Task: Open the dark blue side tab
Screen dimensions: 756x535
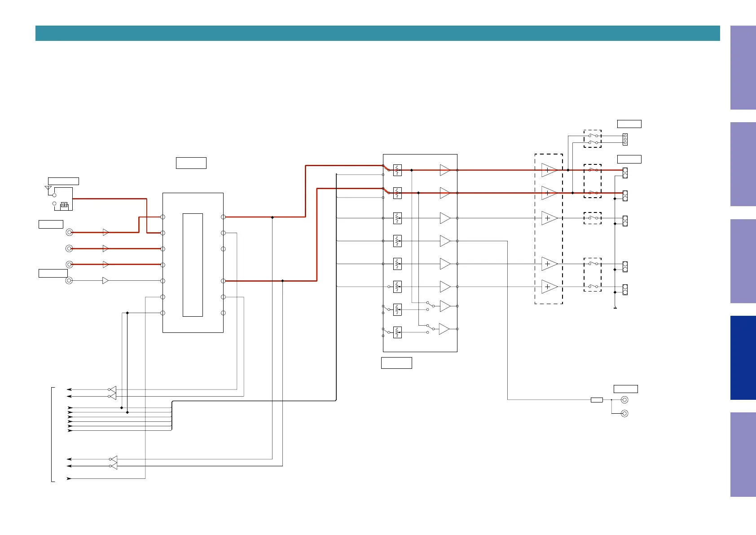Action: click(x=743, y=358)
